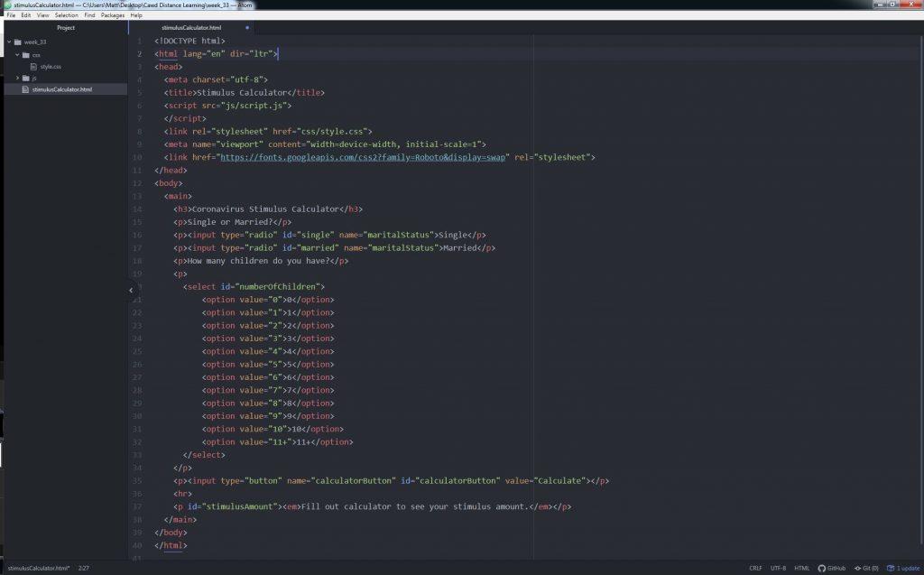Click the "Single or Married?" paragraph text
The image size is (924, 575).
pyautogui.click(x=230, y=222)
